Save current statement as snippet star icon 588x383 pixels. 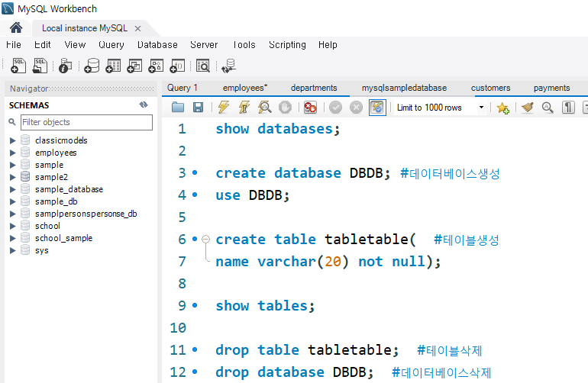coord(502,108)
